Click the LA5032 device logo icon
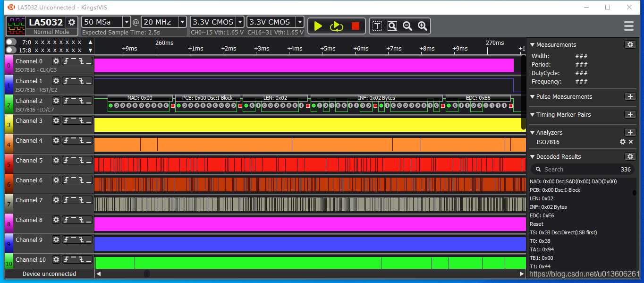 (x=16, y=26)
